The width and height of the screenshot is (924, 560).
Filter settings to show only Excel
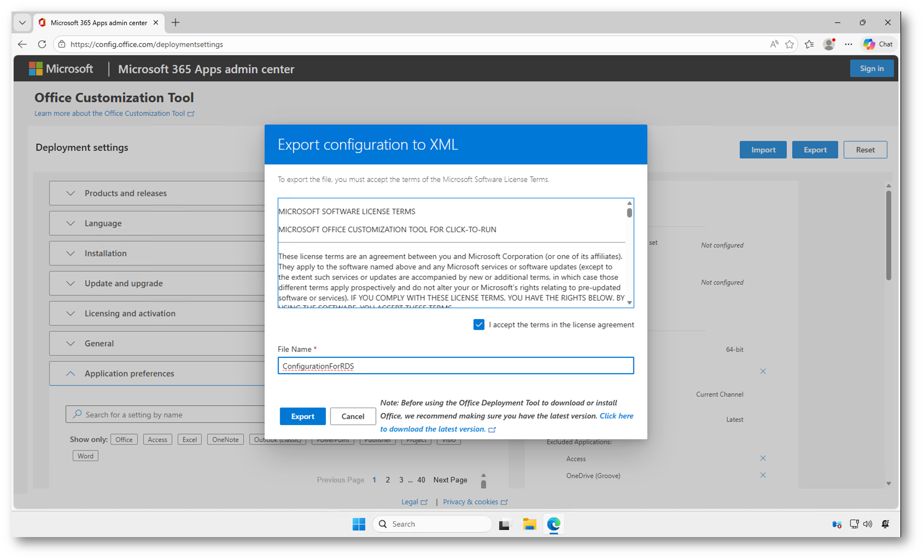(x=190, y=440)
